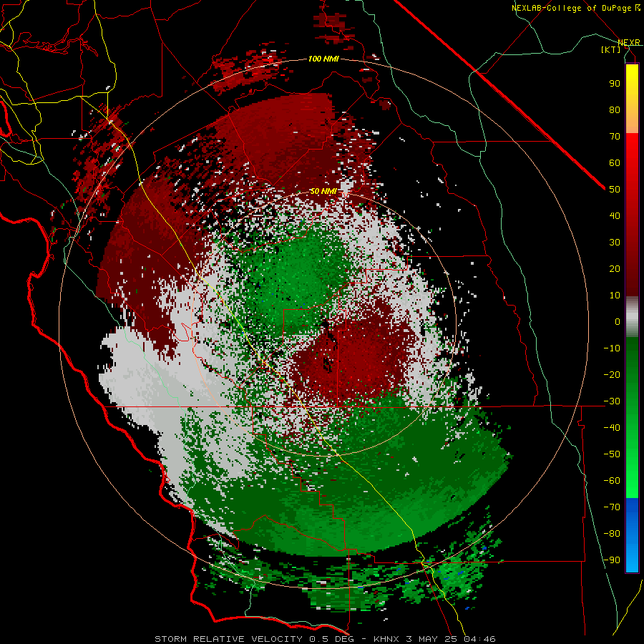The height and width of the screenshot is (644, 644).
Task: Click the KHNX radar site identifier
Action: click(387, 639)
